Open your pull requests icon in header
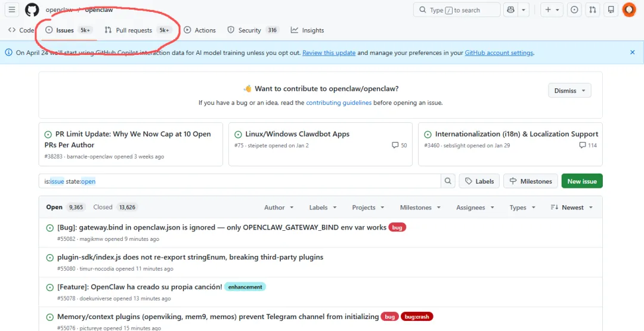 (593, 10)
